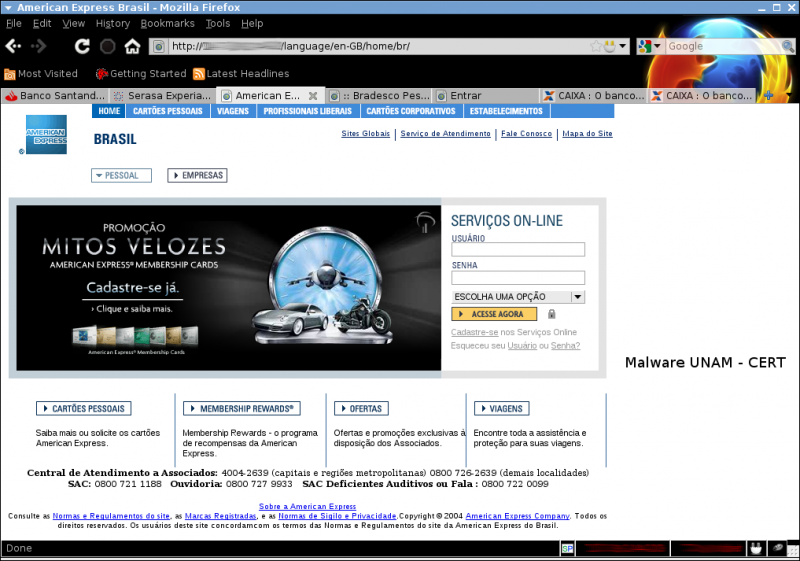The width and height of the screenshot is (800, 561).
Task: Open the lower CARTÕES PESSOAIS button
Action: 84,409
